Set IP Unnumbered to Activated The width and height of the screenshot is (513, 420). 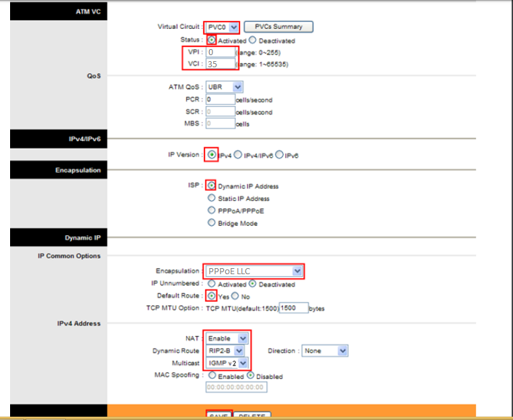(x=211, y=284)
